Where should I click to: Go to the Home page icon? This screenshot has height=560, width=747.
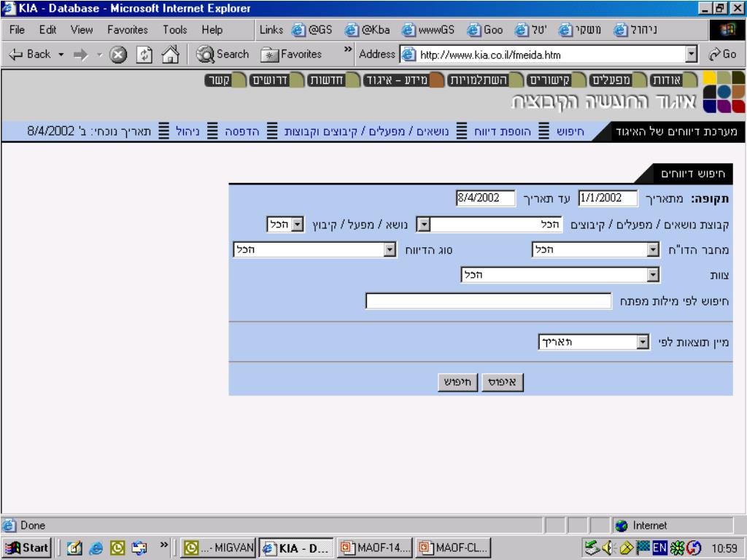170,55
